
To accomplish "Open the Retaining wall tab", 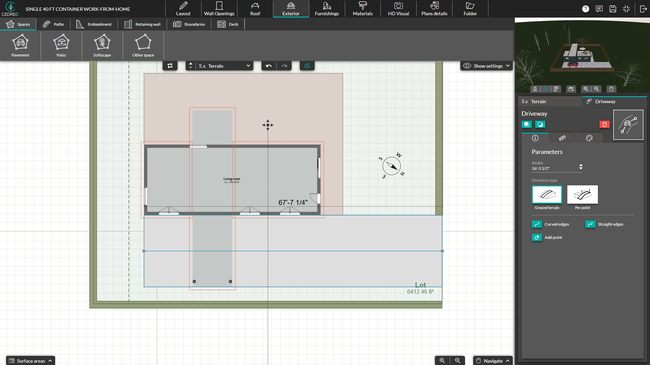I will pyautogui.click(x=142, y=24).
